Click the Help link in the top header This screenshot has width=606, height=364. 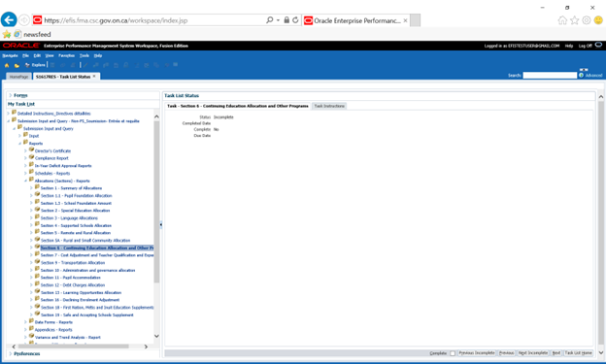tap(569, 46)
